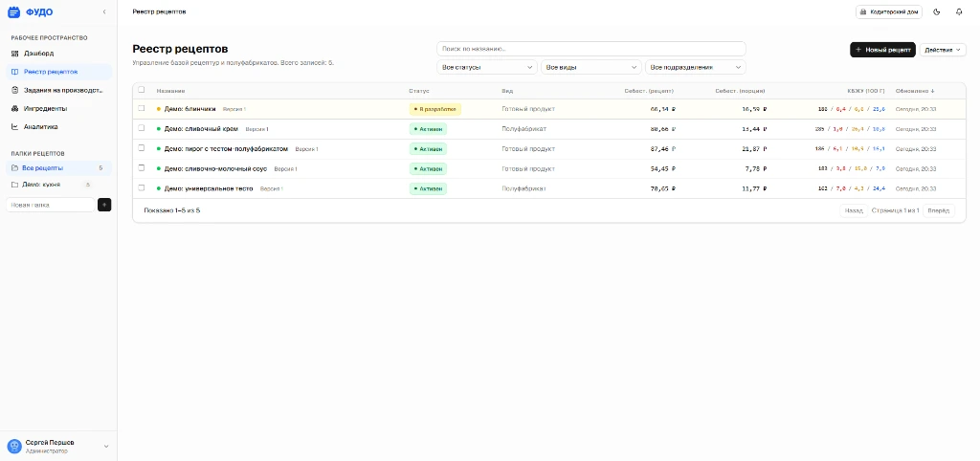Screen dimensions: 980x461
Task: Sort by the Обновлено column header
Action: (915, 91)
